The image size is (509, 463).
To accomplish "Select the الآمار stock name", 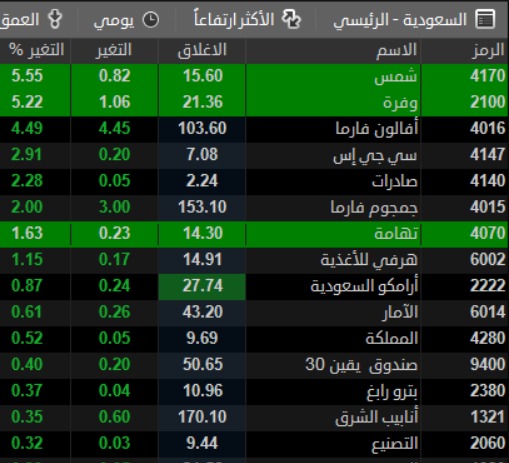I will [400, 313].
